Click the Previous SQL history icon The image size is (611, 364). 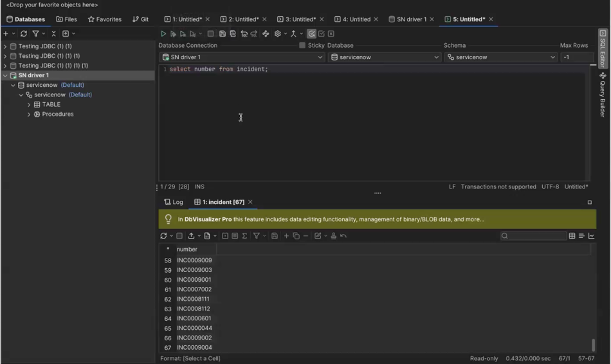pos(244,34)
